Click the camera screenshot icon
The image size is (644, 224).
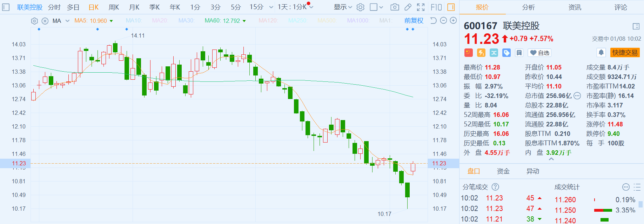click(395, 7)
